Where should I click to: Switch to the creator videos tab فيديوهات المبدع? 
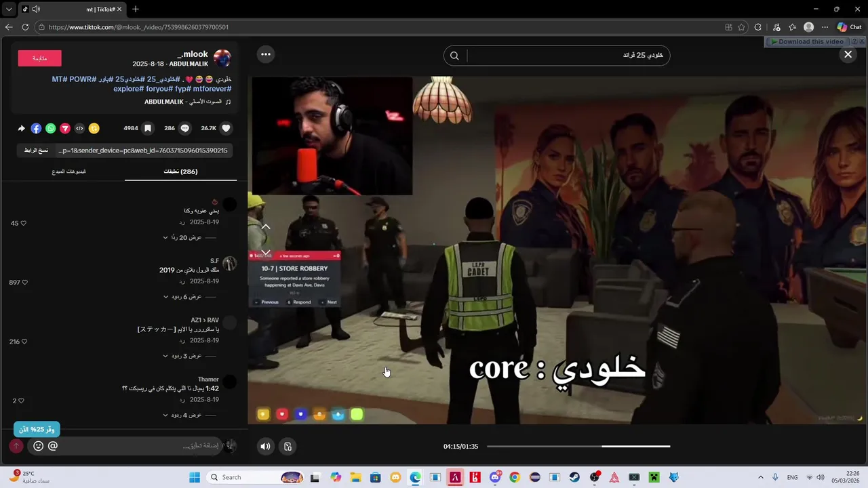[69, 171]
